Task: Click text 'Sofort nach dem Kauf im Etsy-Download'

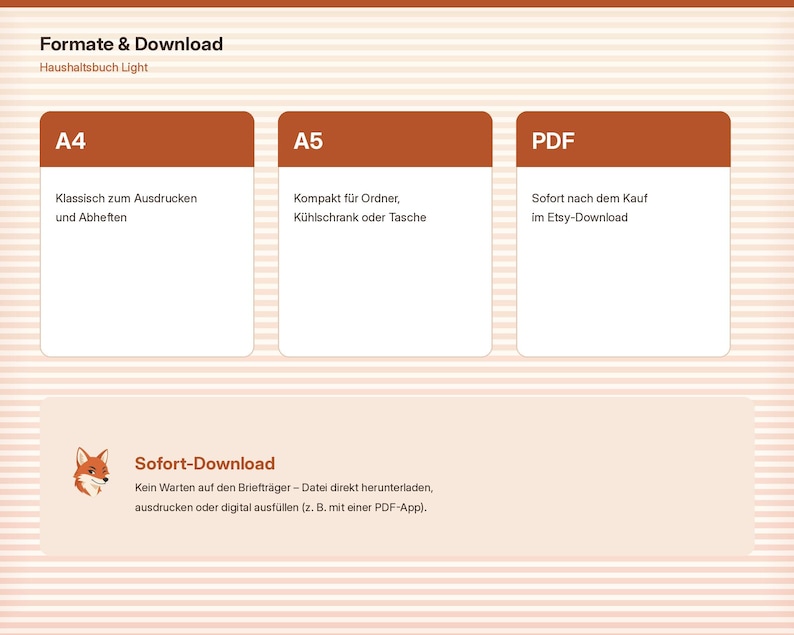Action: tap(589, 208)
